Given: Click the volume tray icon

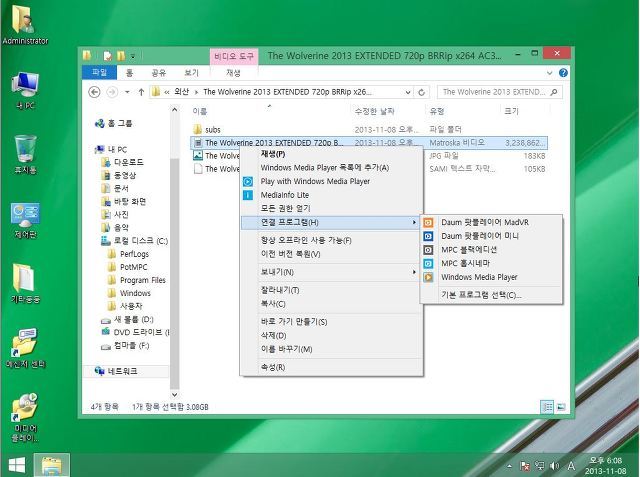Looking at the screenshot, I should pos(554,466).
